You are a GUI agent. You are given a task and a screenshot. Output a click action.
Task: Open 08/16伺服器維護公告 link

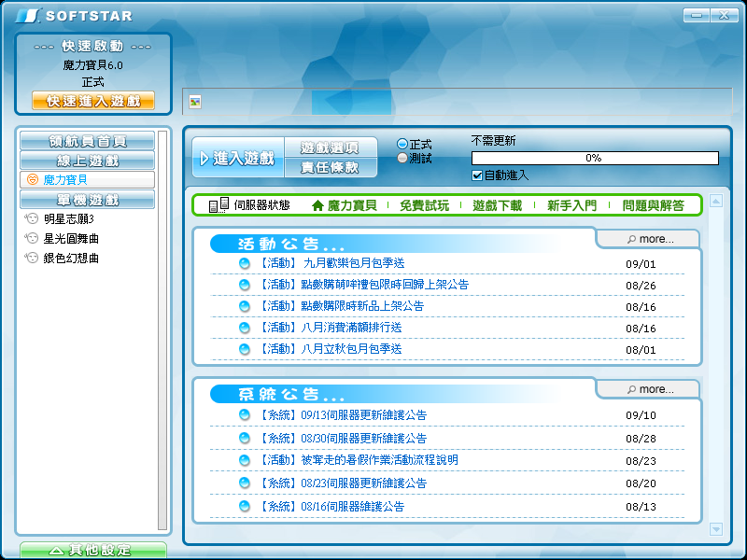(331, 506)
